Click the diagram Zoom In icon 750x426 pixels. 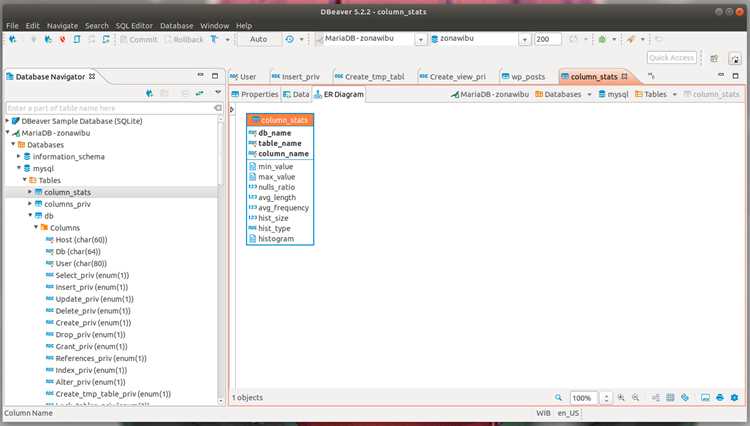click(621, 397)
